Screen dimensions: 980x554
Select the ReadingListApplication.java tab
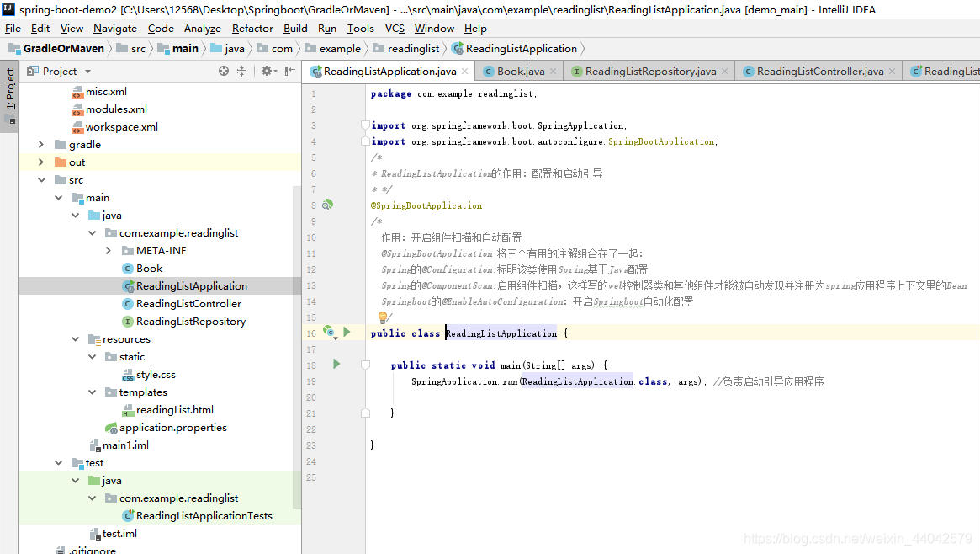389,72
